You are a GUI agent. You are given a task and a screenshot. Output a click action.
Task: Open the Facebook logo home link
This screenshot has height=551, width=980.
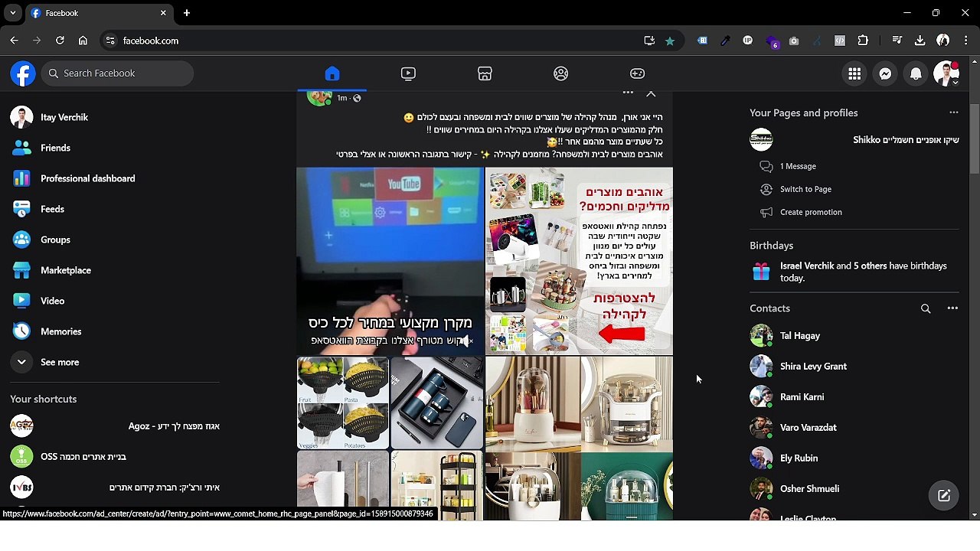(23, 73)
